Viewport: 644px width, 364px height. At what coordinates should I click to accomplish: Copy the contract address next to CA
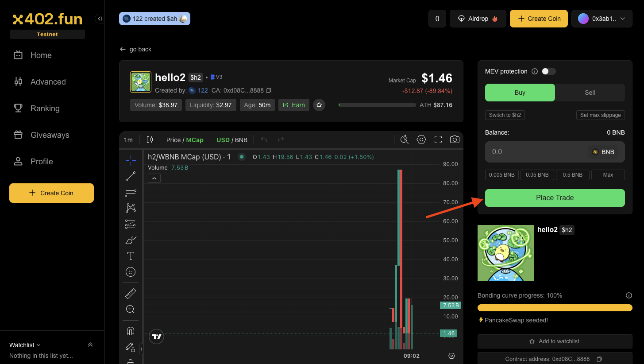tap(269, 91)
